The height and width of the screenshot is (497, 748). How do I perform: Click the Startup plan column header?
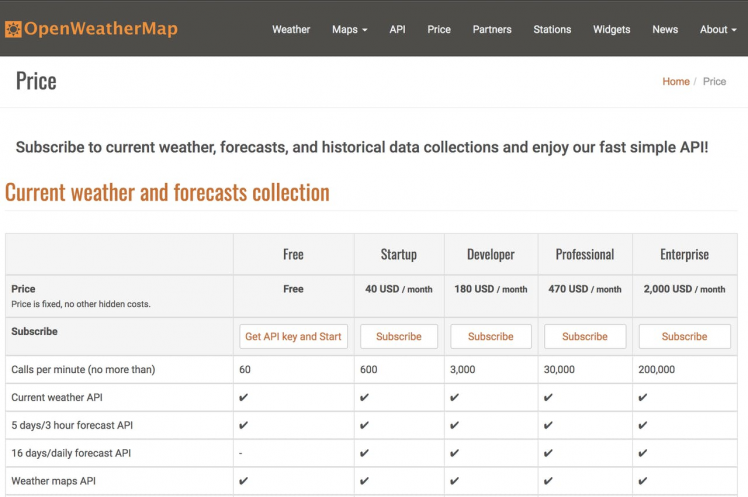tap(399, 255)
